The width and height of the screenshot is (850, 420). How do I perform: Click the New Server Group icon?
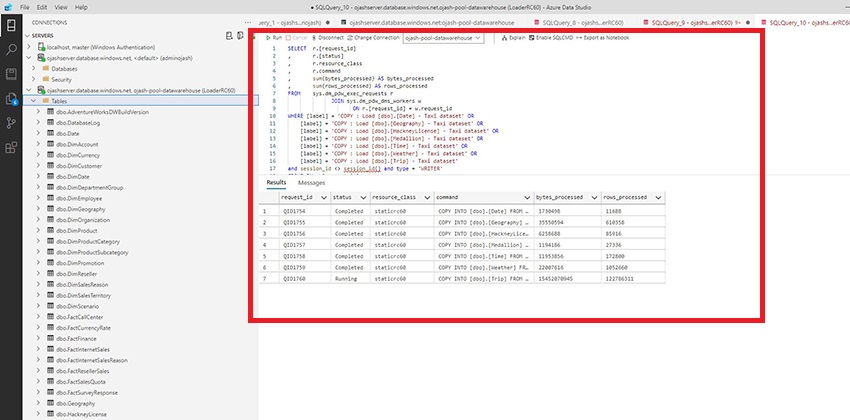(x=240, y=36)
